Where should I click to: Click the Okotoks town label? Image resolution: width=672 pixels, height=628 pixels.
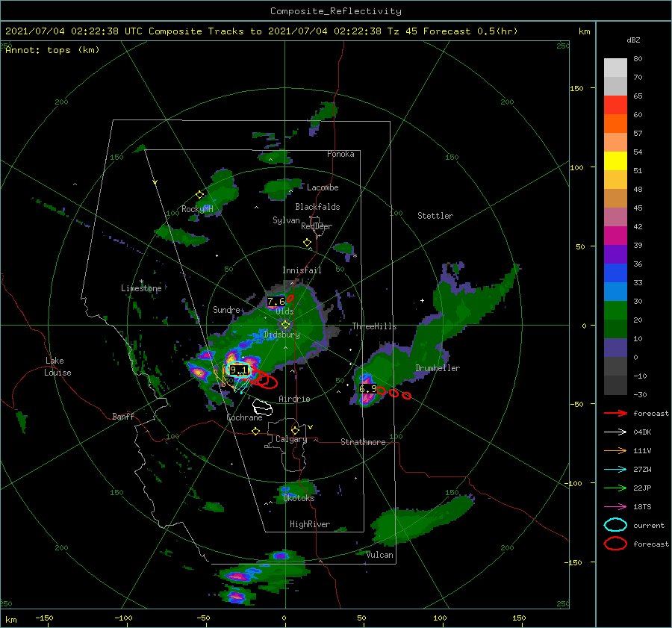pyautogui.click(x=299, y=498)
